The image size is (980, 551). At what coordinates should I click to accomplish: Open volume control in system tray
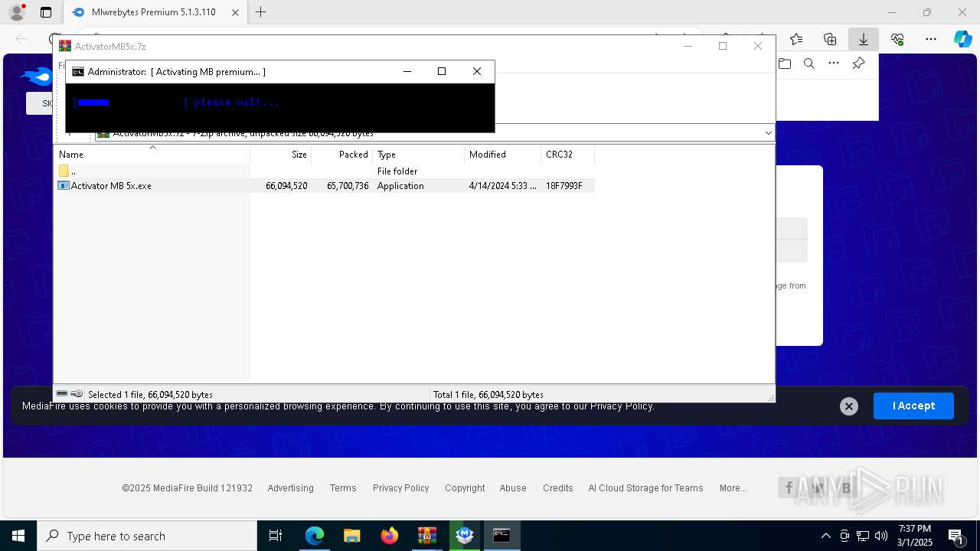(x=881, y=536)
